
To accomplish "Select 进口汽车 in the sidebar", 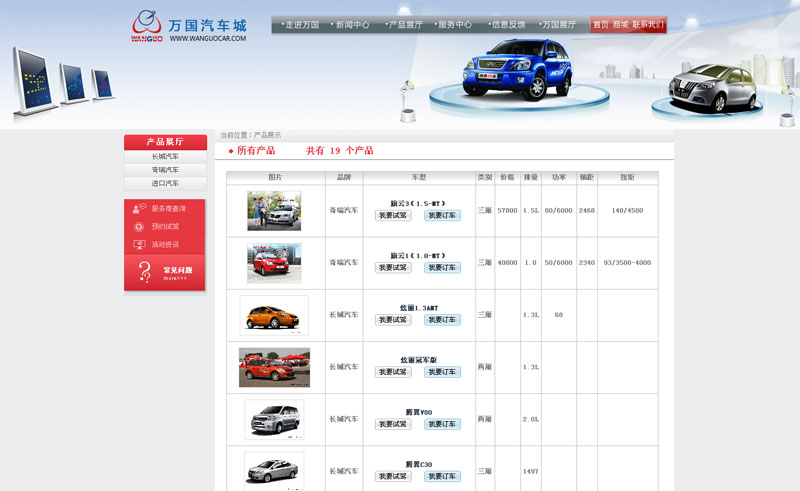I will point(165,183).
